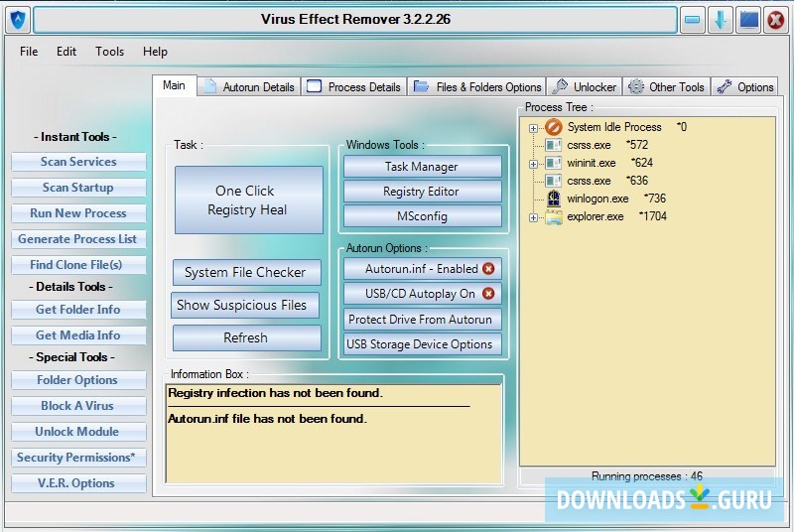
Task: Run One Click Registry Heal
Action: [x=249, y=200]
